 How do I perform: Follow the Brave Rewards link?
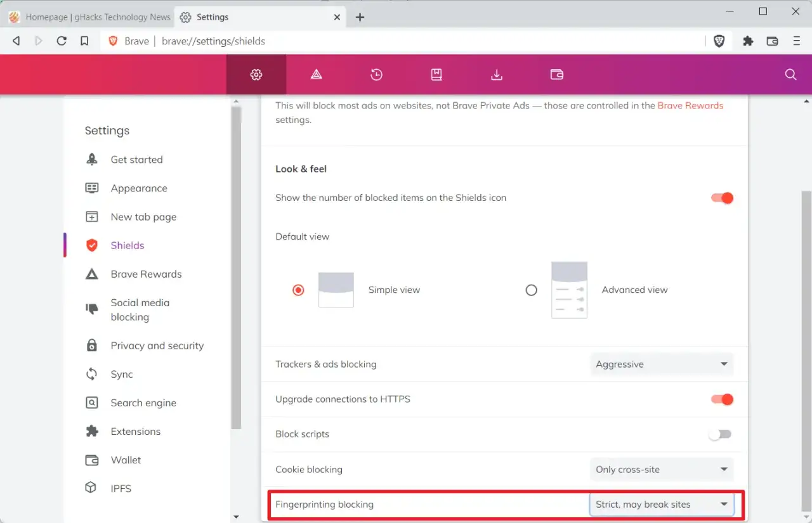(690, 106)
